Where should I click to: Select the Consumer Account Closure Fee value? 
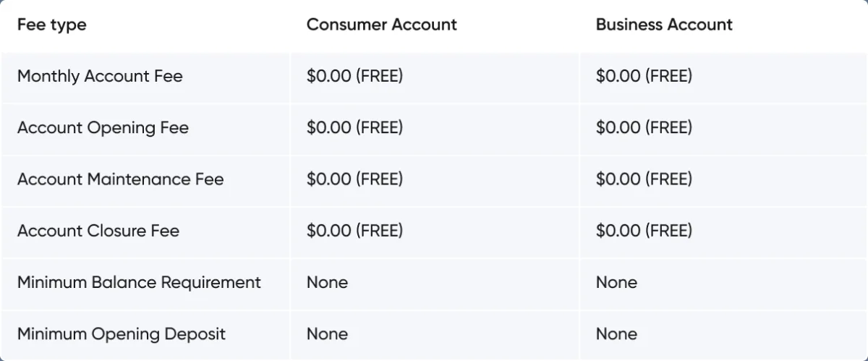point(354,231)
